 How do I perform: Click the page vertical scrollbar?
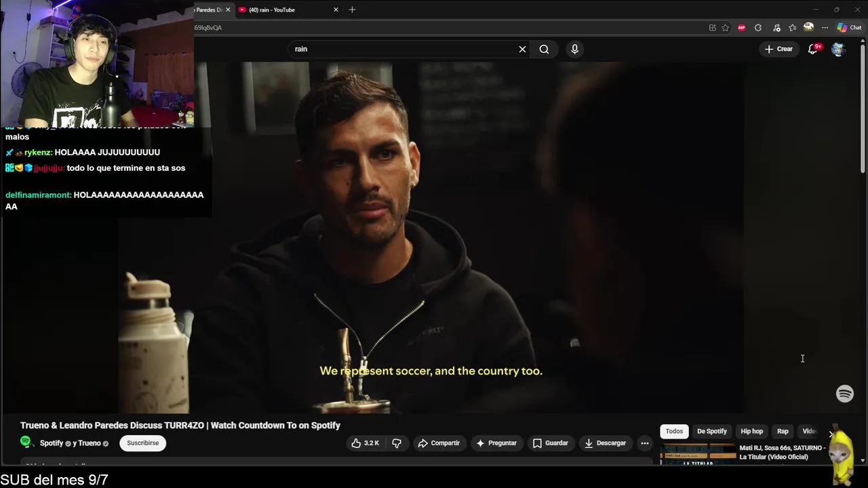(x=863, y=108)
